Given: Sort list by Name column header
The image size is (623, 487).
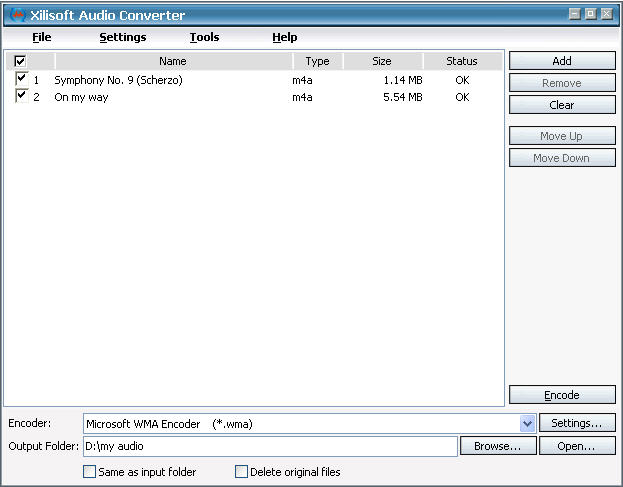Looking at the screenshot, I should click(174, 61).
